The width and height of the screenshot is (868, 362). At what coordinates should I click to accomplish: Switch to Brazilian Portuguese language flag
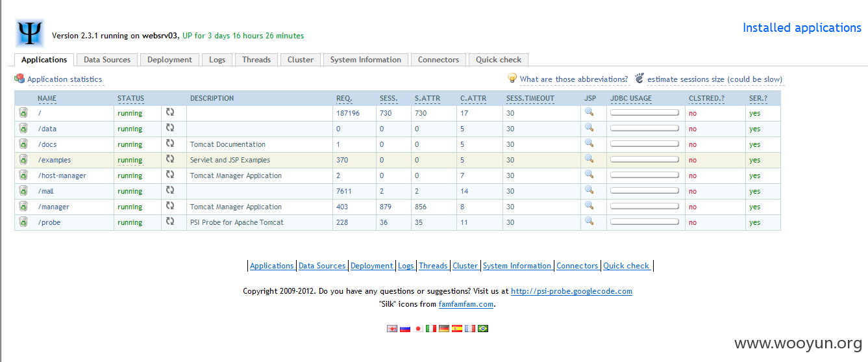[x=483, y=329]
